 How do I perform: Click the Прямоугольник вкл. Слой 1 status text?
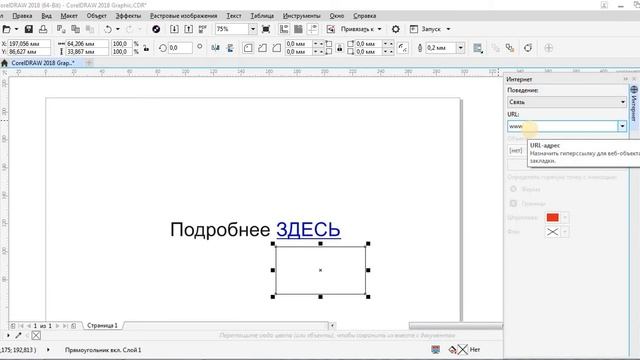click(103, 350)
